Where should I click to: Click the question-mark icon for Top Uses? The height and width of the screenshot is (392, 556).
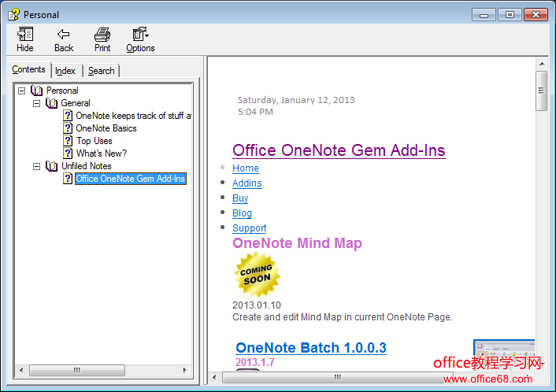(x=68, y=141)
